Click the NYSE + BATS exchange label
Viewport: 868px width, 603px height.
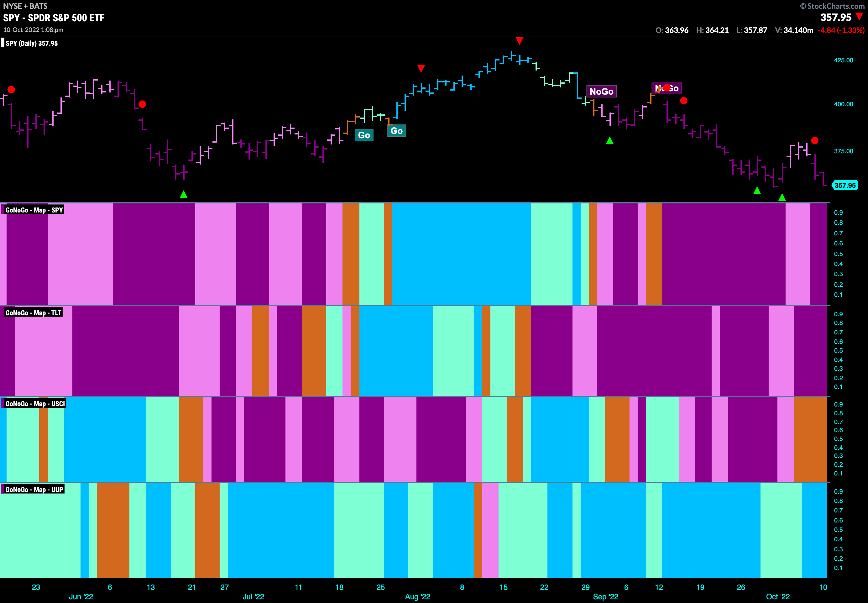(x=25, y=6)
